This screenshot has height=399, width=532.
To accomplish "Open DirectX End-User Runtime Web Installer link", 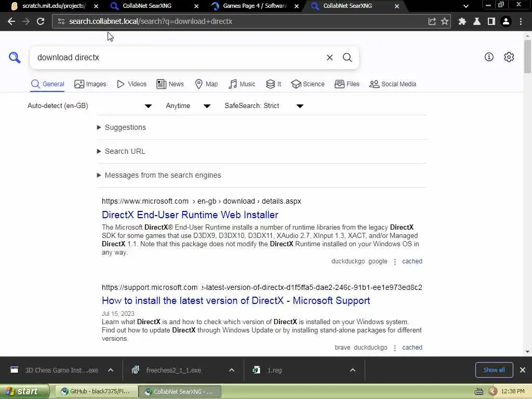I will click(x=190, y=215).
